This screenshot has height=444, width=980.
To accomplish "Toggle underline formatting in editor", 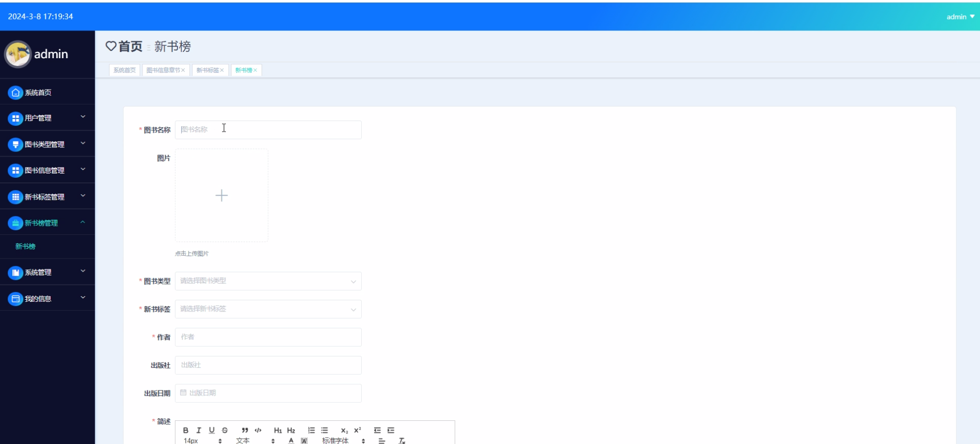I will point(212,430).
